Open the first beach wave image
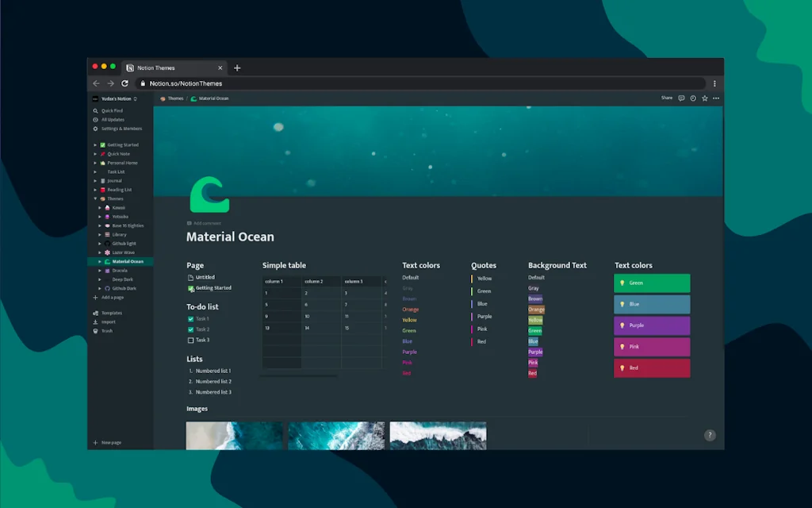This screenshot has width=812, height=508. click(x=234, y=436)
